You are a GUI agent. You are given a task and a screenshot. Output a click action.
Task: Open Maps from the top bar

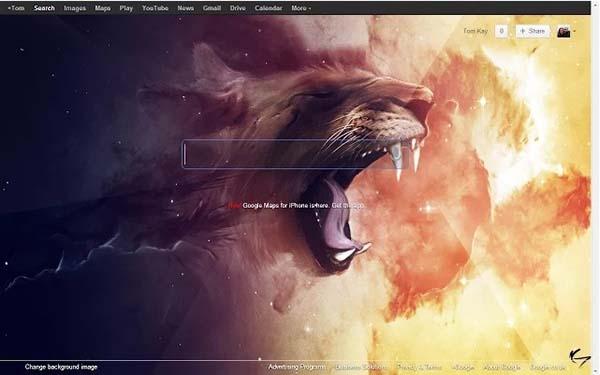(x=103, y=8)
